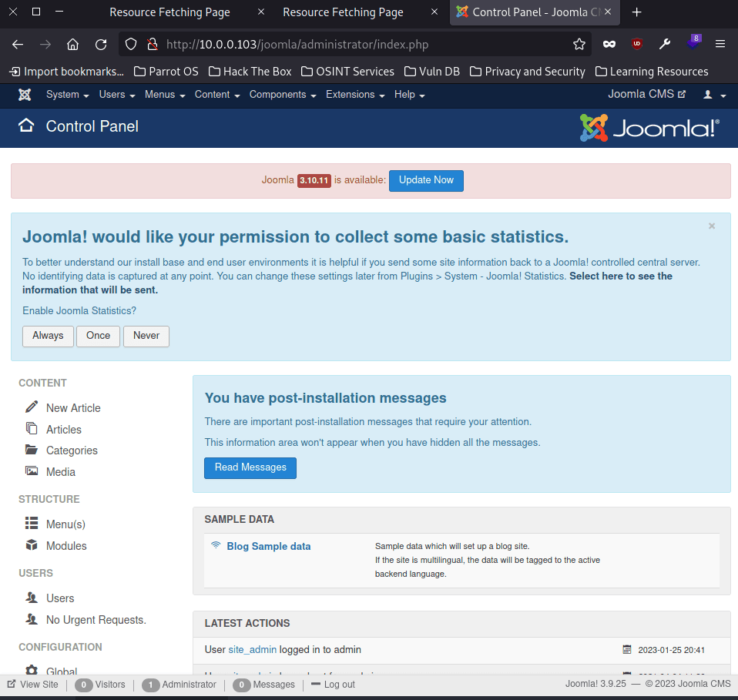This screenshot has height=700, width=738.
Task: Click the Categories folder icon
Action: [x=31, y=450]
